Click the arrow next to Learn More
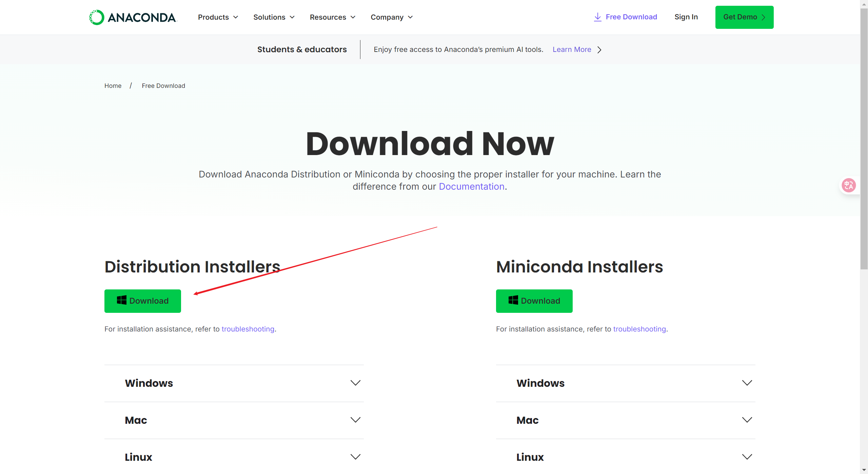This screenshot has height=474, width=868. [x=599, y=50]
